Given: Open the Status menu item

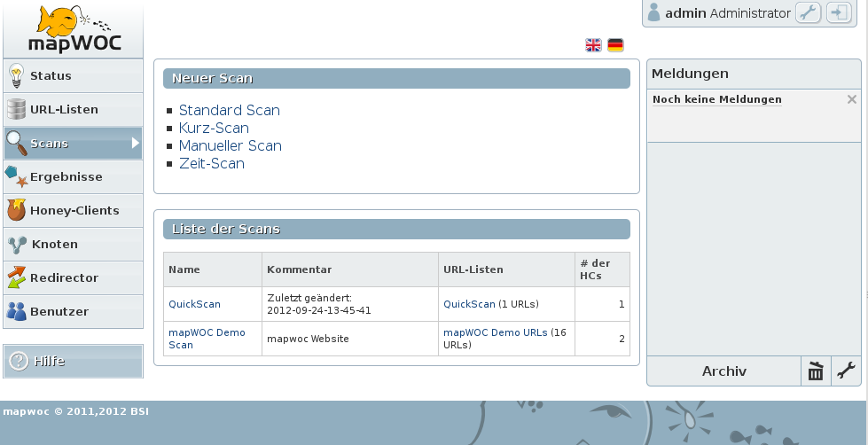Looking at the screenshot, I should (73, 76).
